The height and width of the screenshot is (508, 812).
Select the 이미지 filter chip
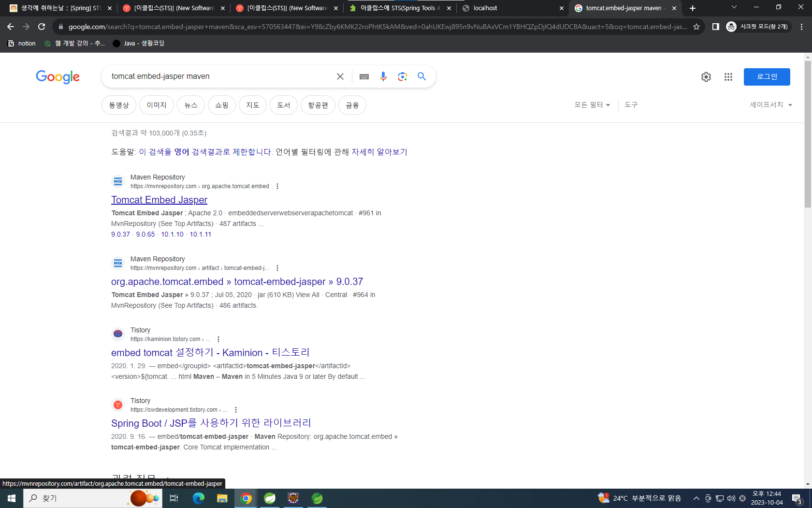pyautogui.click(x=157, y=105)
